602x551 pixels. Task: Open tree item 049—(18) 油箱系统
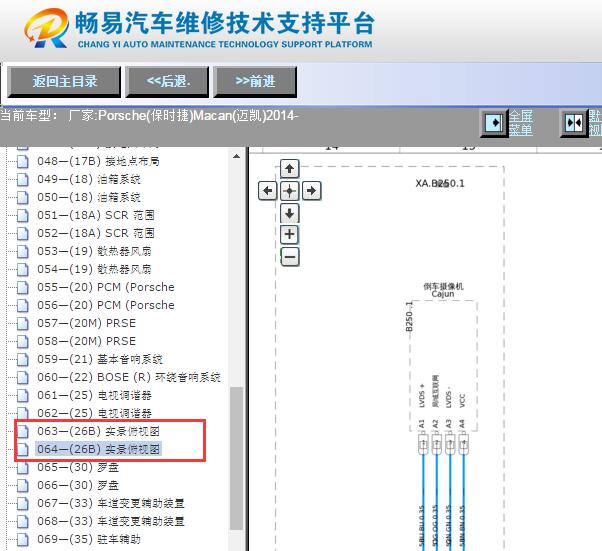pyautogui.click(x=89, y=179)
